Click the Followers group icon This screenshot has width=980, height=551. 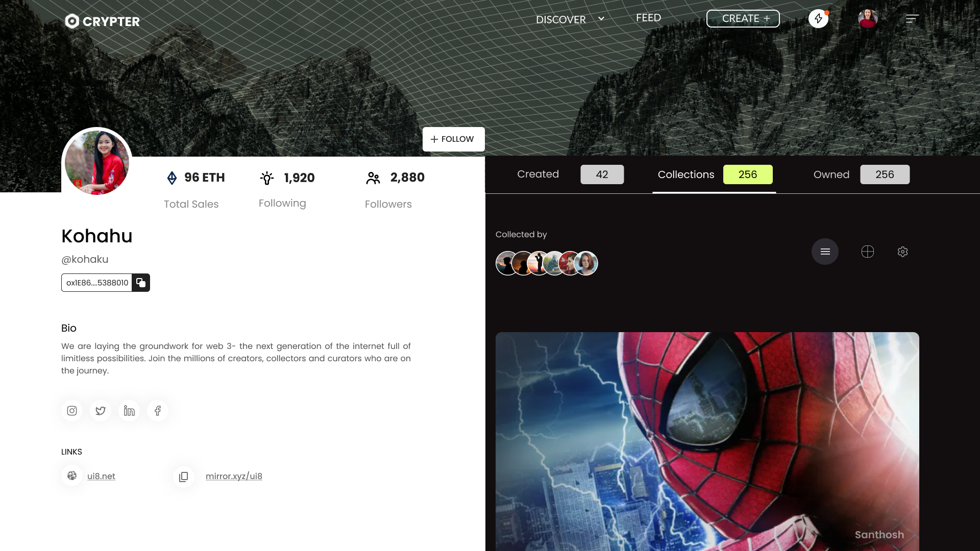pyautogui.click(x=373, y=178)
